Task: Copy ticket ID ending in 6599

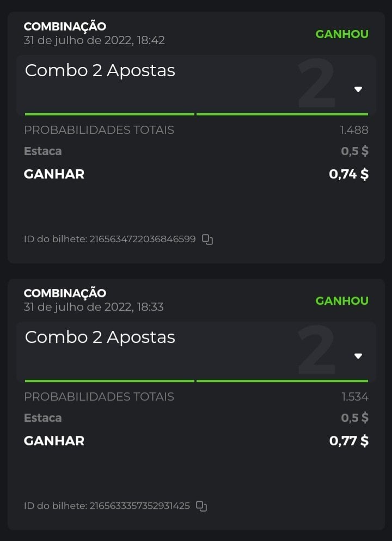Action: click(x=207, y=239)
